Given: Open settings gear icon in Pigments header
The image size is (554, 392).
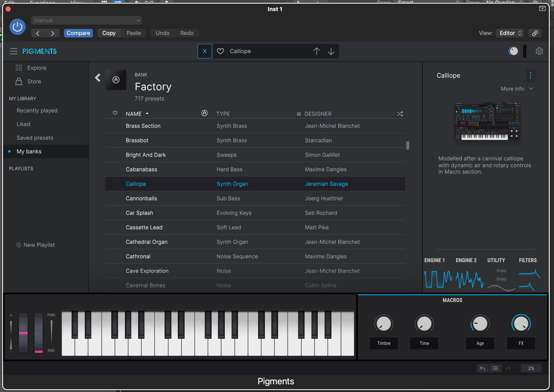Looking at the screenshot, I should click(539, 51).
